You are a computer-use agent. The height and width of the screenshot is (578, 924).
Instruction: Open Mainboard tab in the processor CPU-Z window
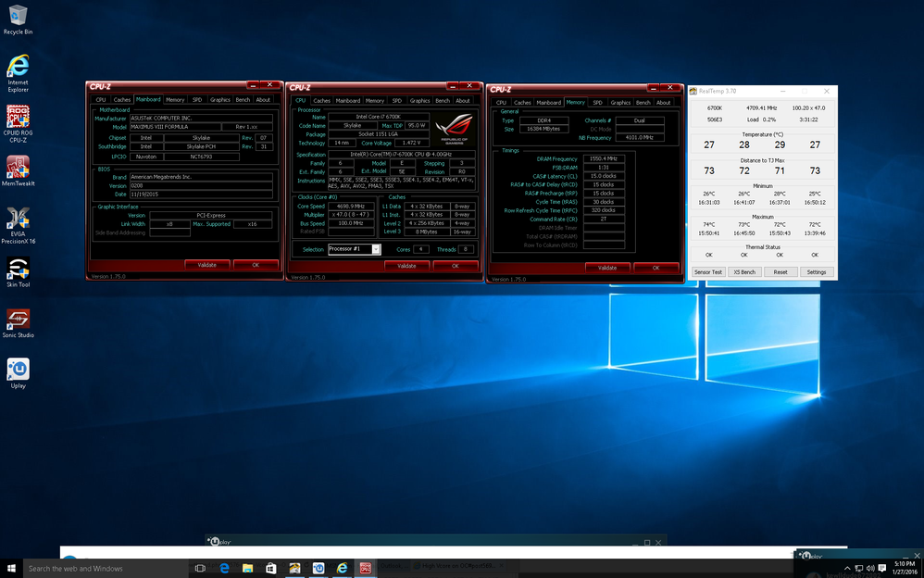(348, 101)
